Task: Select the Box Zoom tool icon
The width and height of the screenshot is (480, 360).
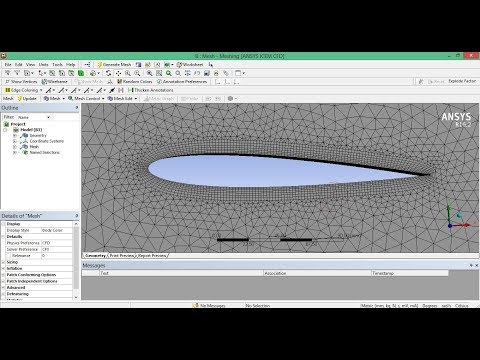Action: coord(137,73)
